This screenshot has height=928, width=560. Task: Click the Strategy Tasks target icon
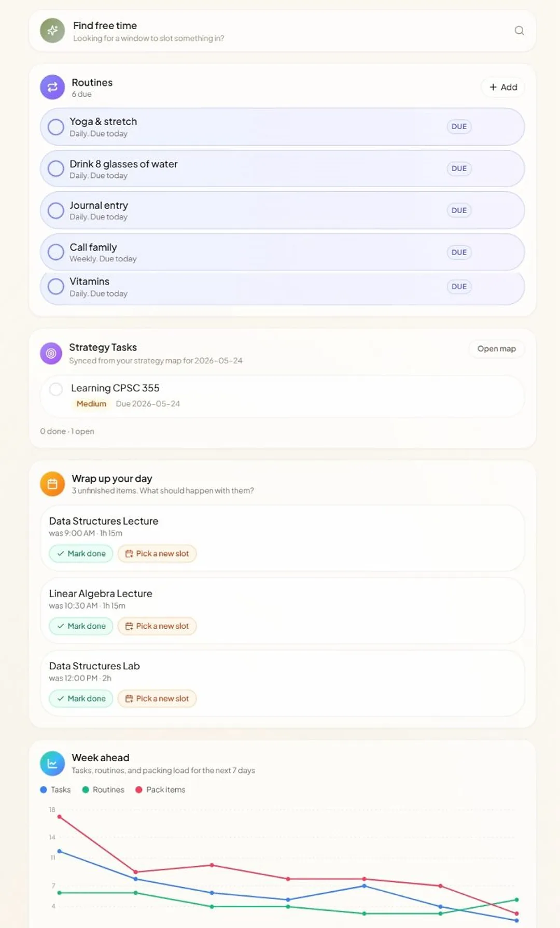point(51,354)
